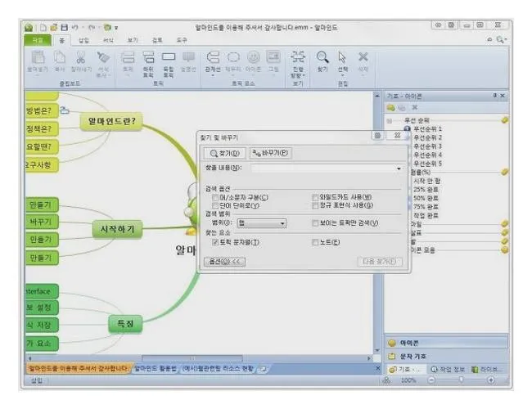Click the Callout (설명선) icon
This screenshot has height=409, width=532.
click(188, 57)
